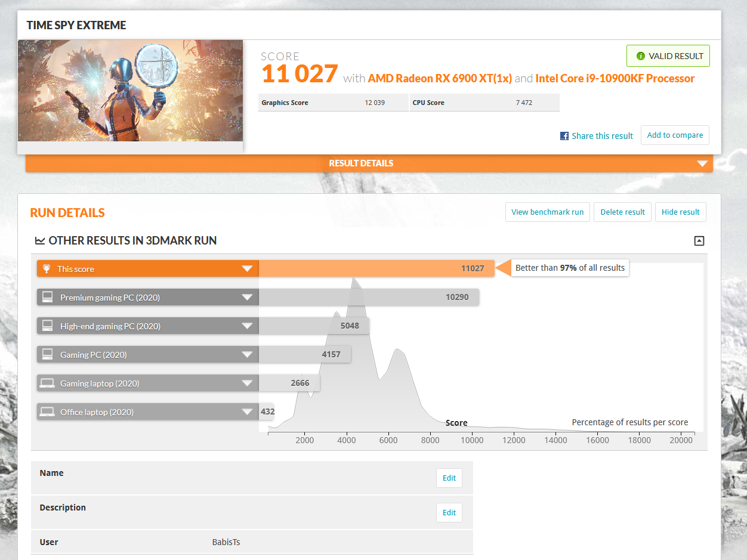
Task: Click the 10290 Premium gaming PC bar
Action: (369, 297)
